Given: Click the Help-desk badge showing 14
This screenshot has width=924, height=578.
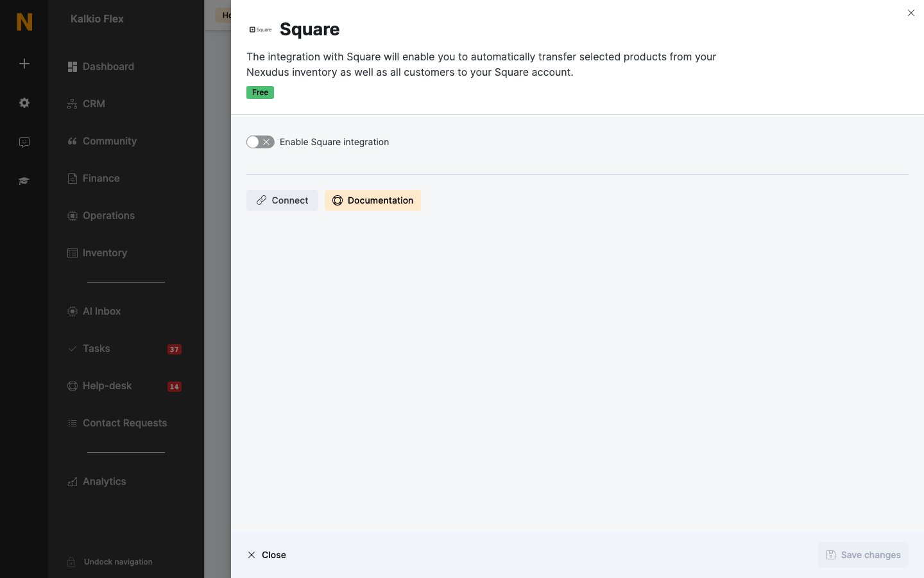Looking at the screenshot, I should pyautogui.click(x=175, y=387).
